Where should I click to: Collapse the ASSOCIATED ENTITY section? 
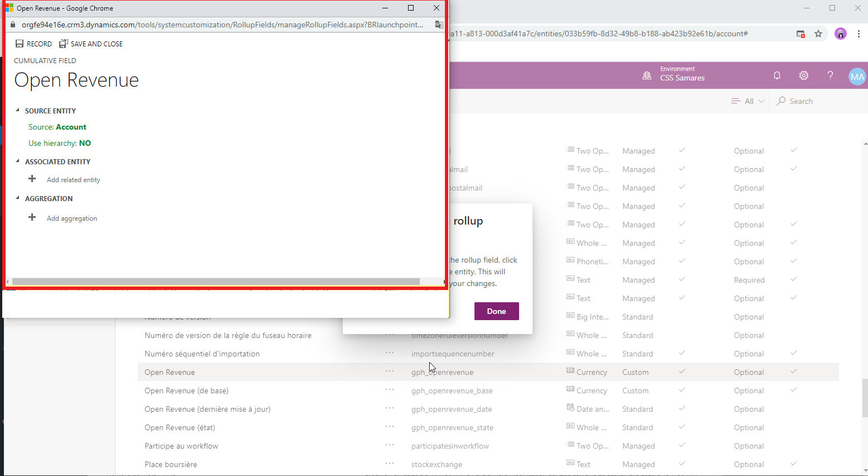pyautogui.click(x=17, y=161)
